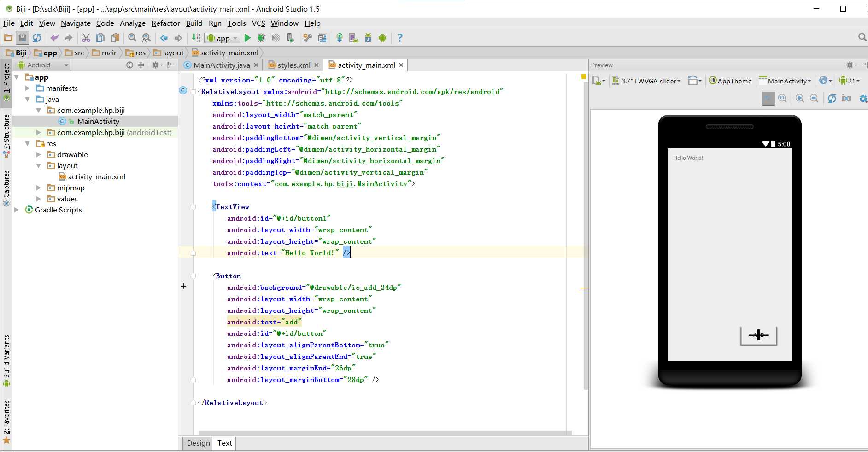Click the Paste clipboard icon
This screenshot has height=452, width=868.
[115, 38]
